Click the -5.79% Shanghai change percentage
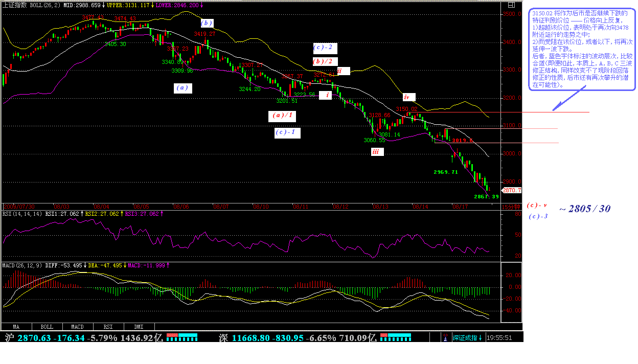This screenshot has height=364, width=638. point(101,338)
